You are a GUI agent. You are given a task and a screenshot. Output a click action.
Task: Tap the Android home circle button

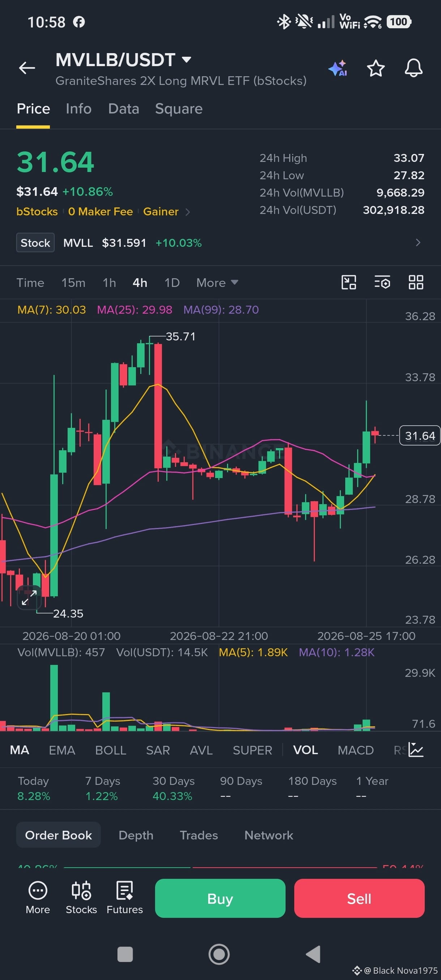pos(219,954)
